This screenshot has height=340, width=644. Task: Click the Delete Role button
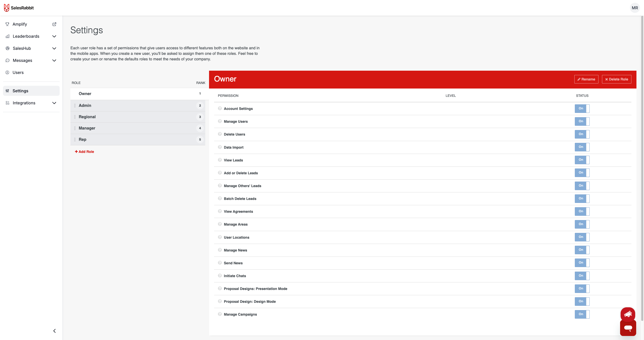point(617,79)
